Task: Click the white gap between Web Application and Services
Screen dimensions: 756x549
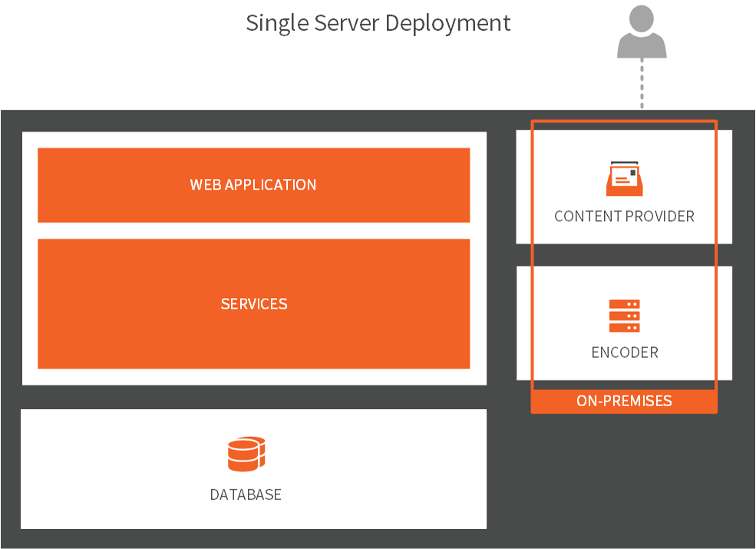Action: 253,230
